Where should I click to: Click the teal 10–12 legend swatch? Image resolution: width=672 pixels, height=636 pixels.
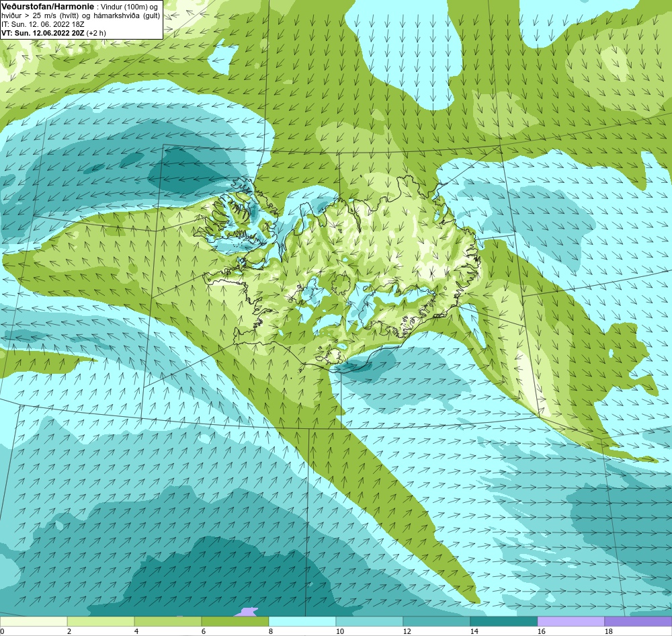click(x=370, y=621)
